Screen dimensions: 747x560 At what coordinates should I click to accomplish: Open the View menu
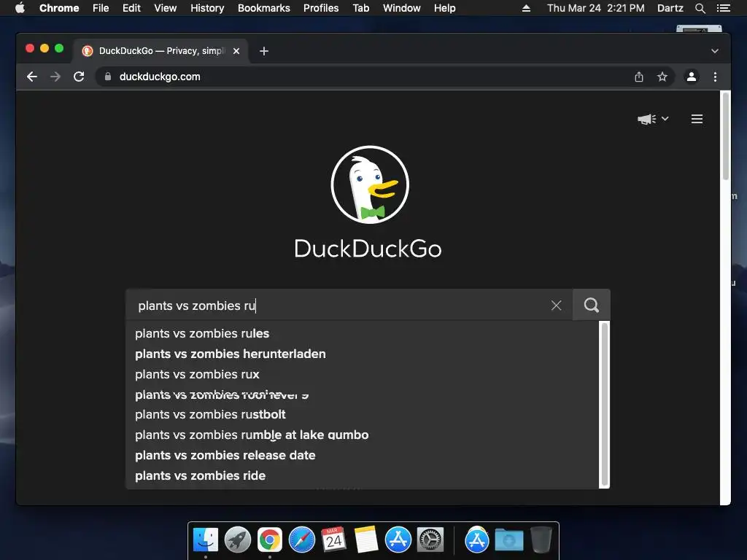(x=166, y=8)
